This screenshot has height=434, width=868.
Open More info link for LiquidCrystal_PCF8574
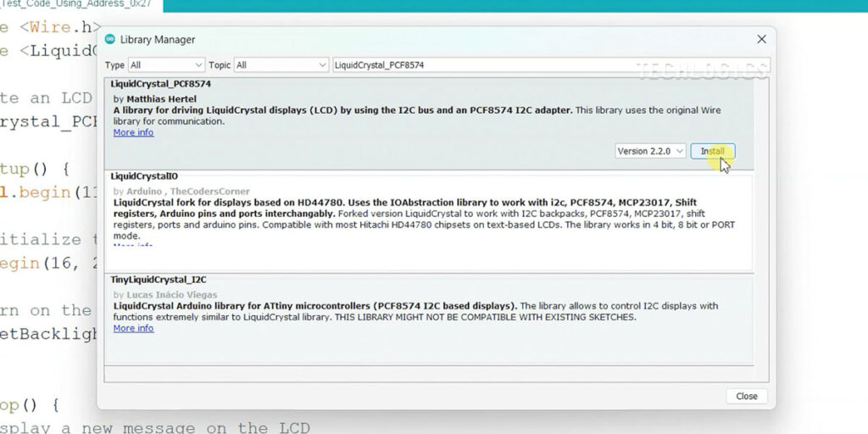pyautogui.click(x=133, y=133)
